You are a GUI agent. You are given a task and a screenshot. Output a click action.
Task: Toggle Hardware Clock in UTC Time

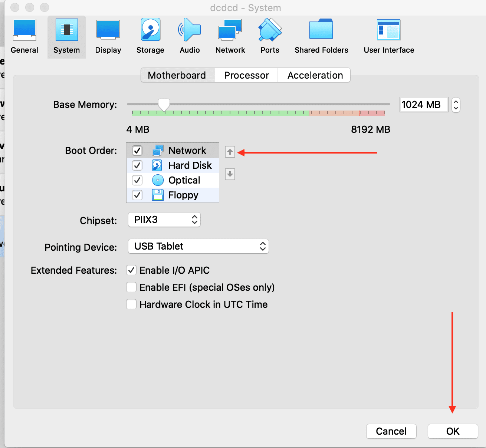[131, 304]
